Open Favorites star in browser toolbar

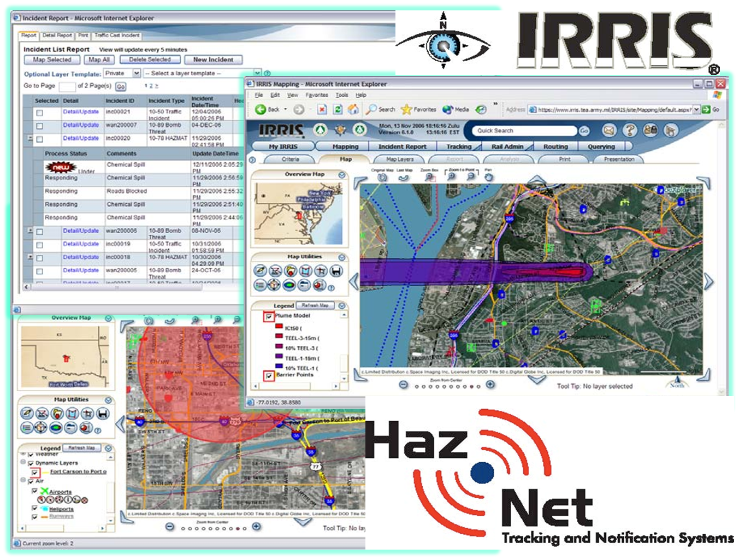click(x=406, y=109)
